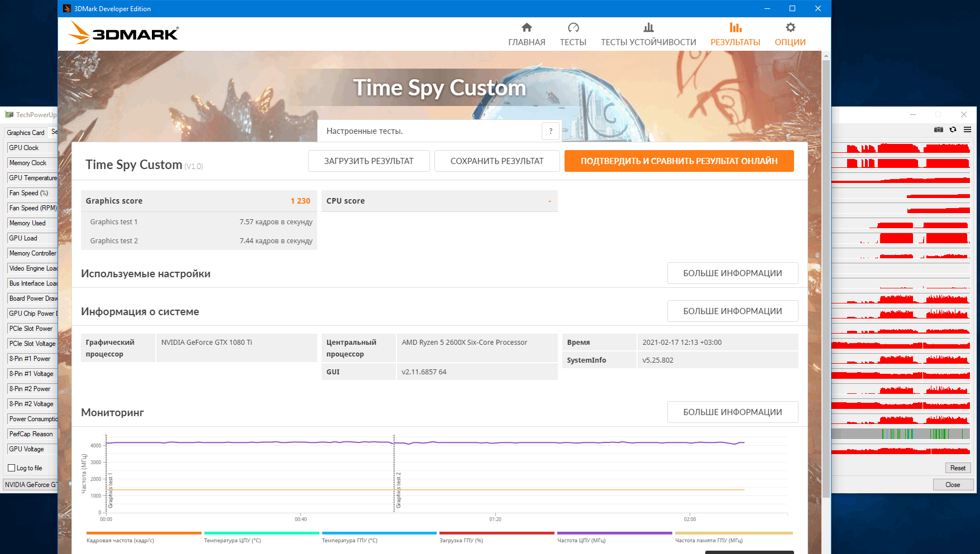980x554 pixels.
Task: Toggle Температура ЦПУ (°C) chart legend
Action: [x=261, y=537]
